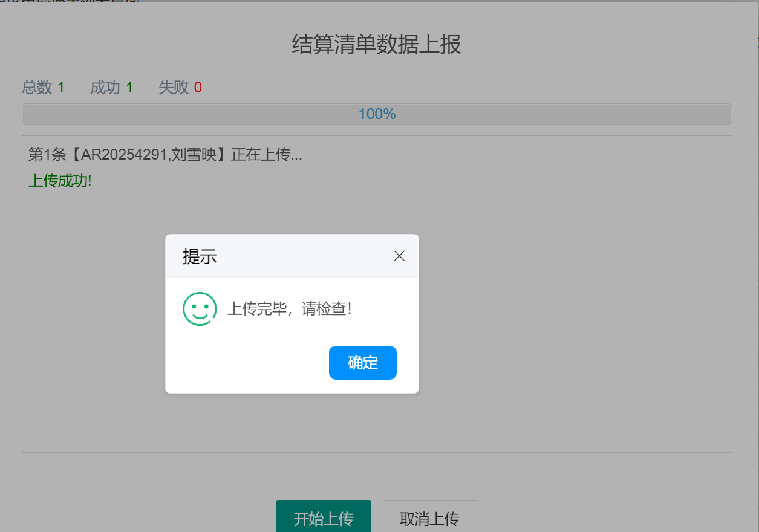Click the 100% upload progress bar
Image resolution: width=759 pixels, height=532 pixels.
click(x=377, y=114)
